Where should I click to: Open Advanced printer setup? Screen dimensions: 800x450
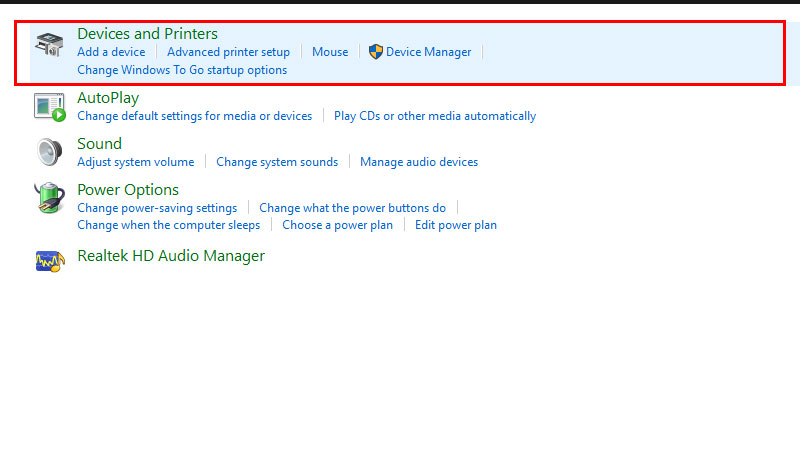[229, 52]
